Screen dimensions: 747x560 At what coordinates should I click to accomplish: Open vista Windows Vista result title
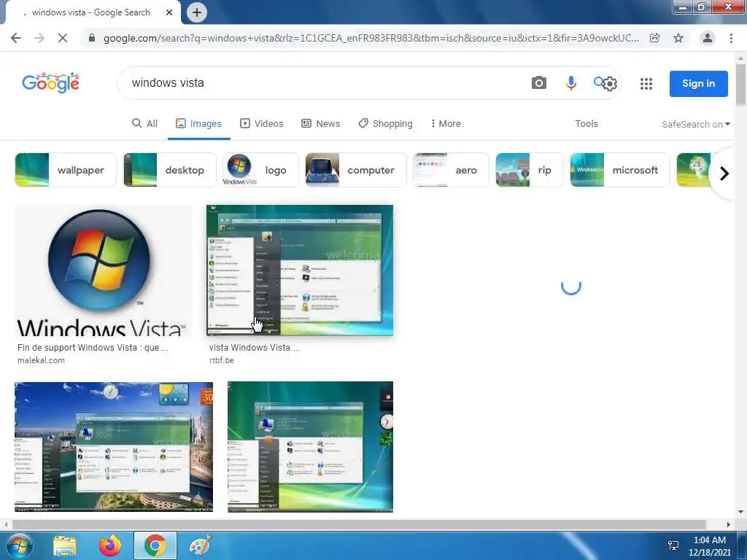(255, 348)
